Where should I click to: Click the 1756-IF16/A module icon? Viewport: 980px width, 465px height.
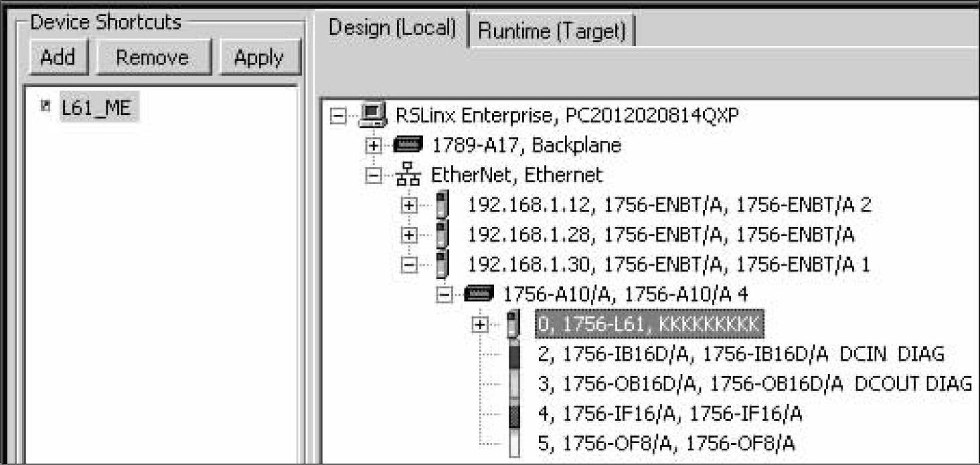click(x=513, y=413)
